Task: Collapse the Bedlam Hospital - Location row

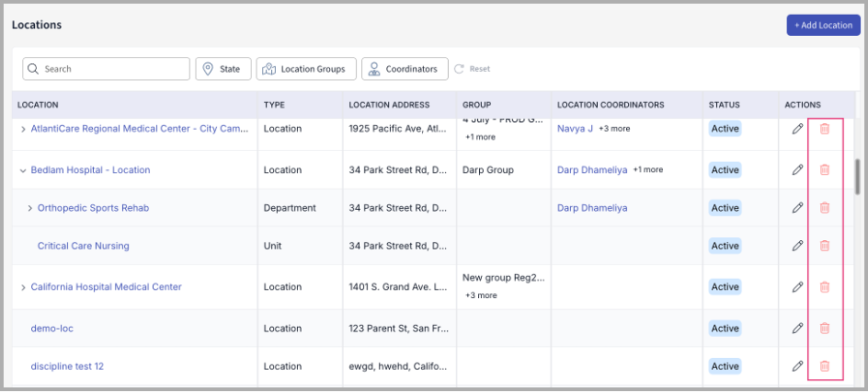Action: (23, 170)
